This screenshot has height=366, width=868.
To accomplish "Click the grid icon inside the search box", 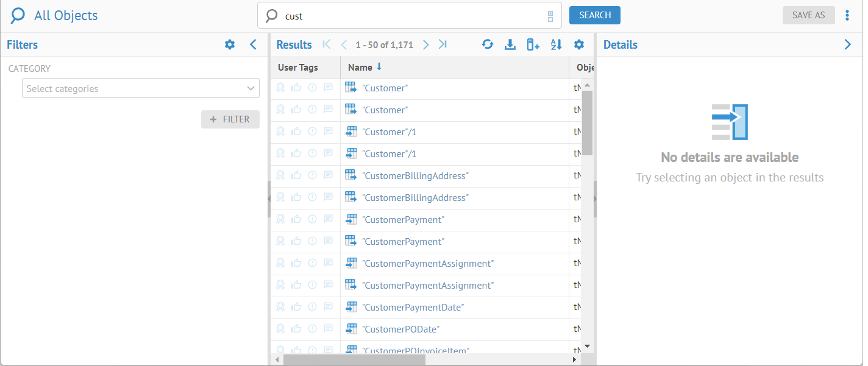I will pyautogui.click(x=550, y=16).
